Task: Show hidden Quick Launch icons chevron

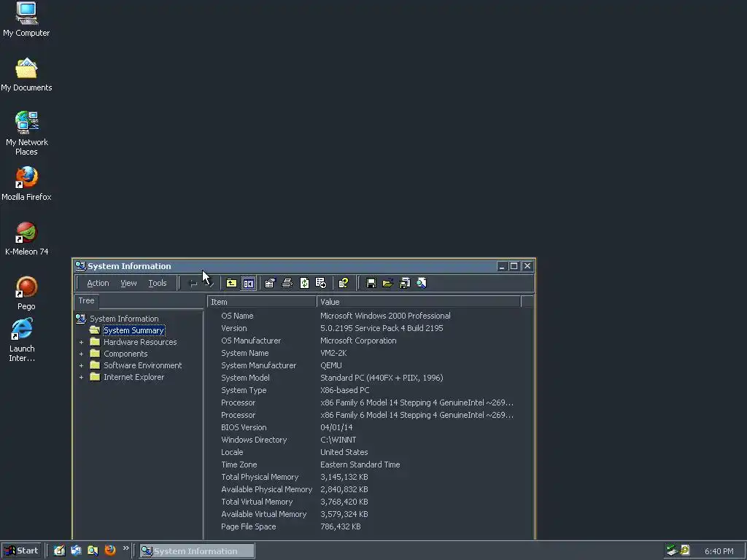Action: 125,548
